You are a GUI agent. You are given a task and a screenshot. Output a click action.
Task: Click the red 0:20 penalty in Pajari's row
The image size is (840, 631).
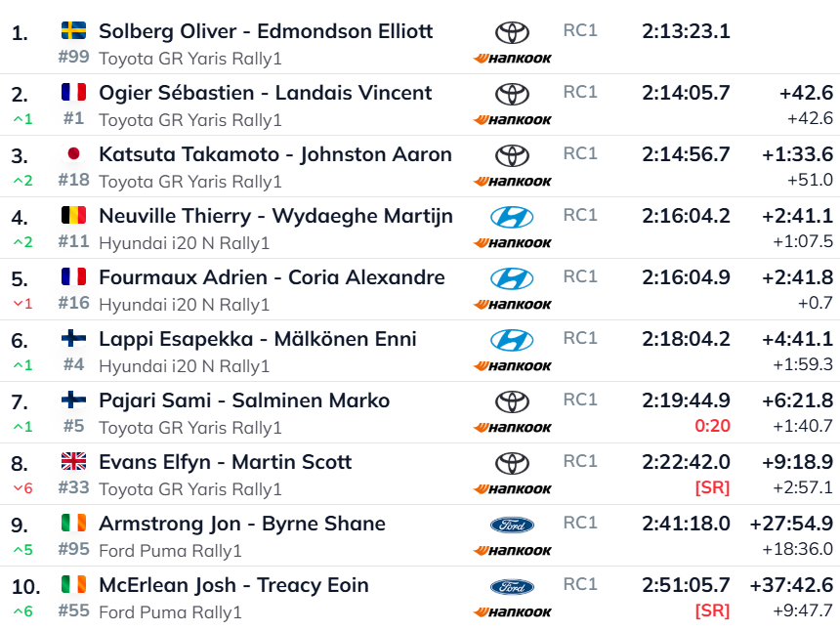tap(712, 426)
